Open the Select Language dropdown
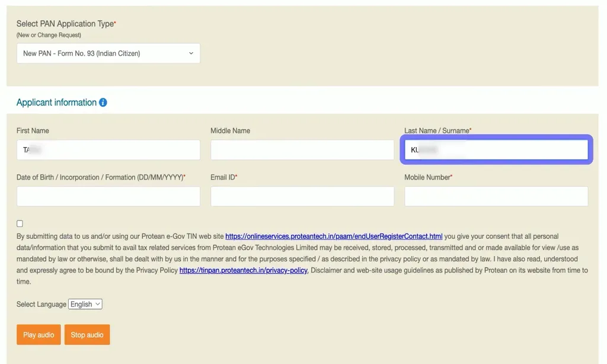 [x=85, y=304]
